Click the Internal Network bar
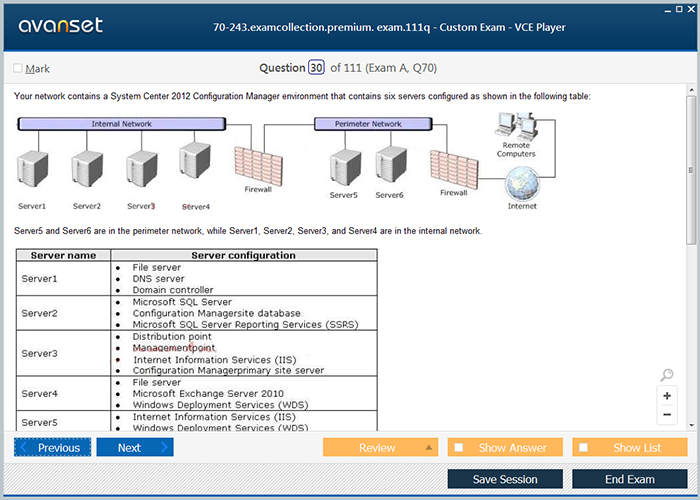 121,124
